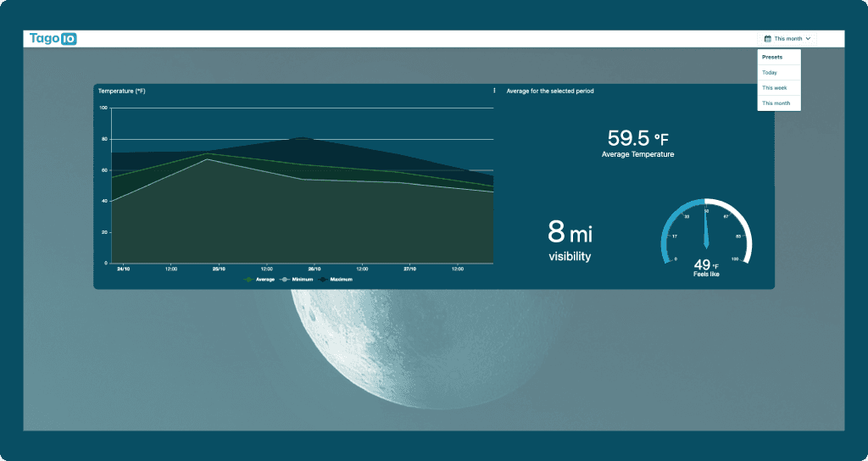Click the 49 °F feels like reading
The height and width of the screenshot is (461, 868).
point(706,265)
